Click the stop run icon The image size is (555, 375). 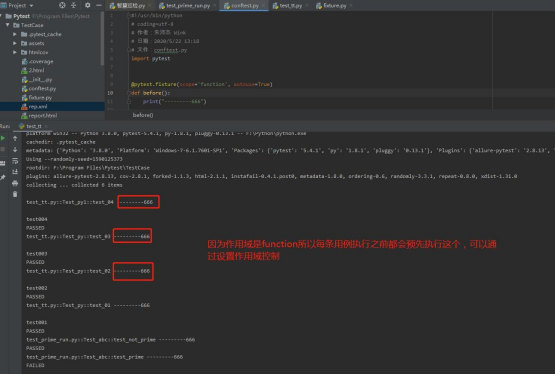(3, 149)
